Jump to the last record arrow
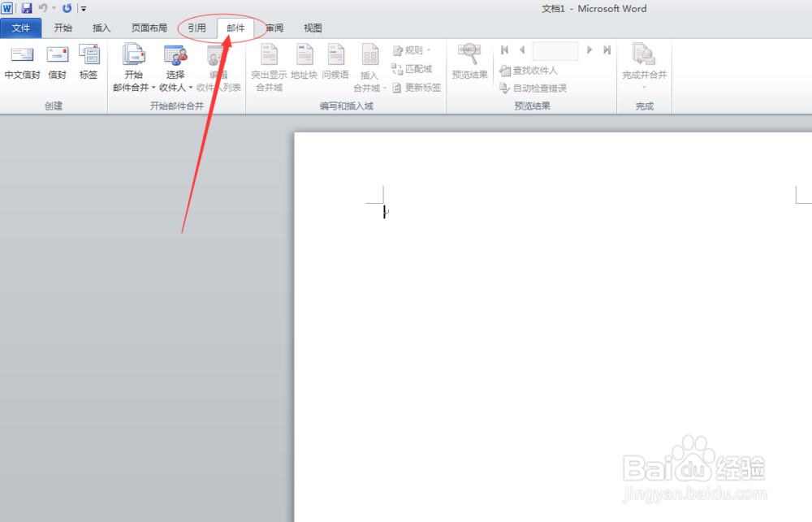The image size is (812, 522). click(x=607, y=50)
